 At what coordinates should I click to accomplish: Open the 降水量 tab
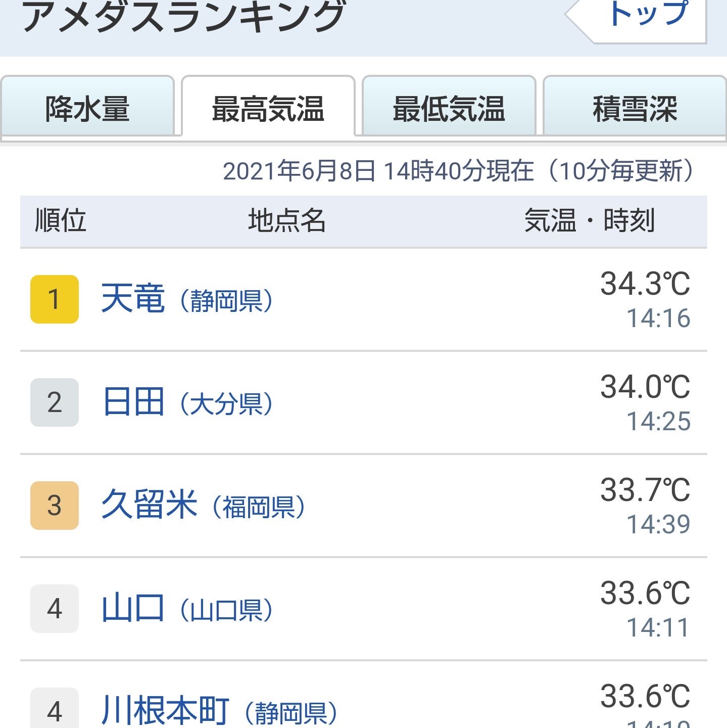tap(87, 108)
